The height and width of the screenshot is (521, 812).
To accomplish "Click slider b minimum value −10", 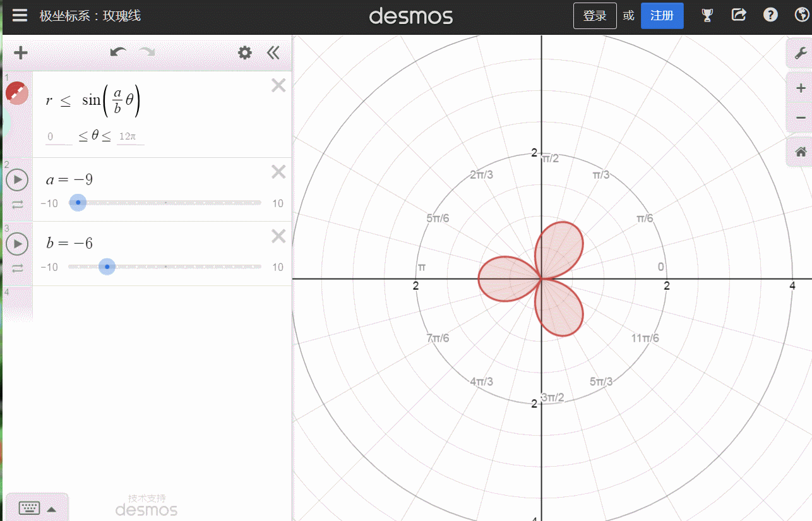I will [49, 267].
